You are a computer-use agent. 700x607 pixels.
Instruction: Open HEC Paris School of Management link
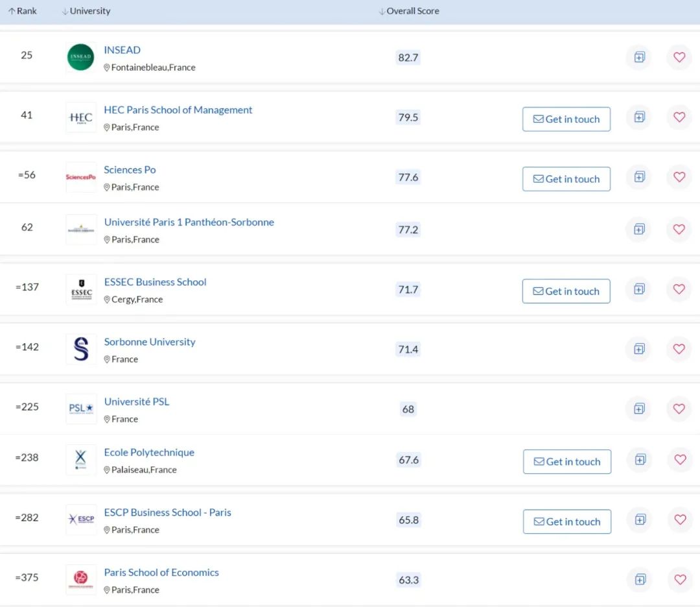[x=178, y=110]
